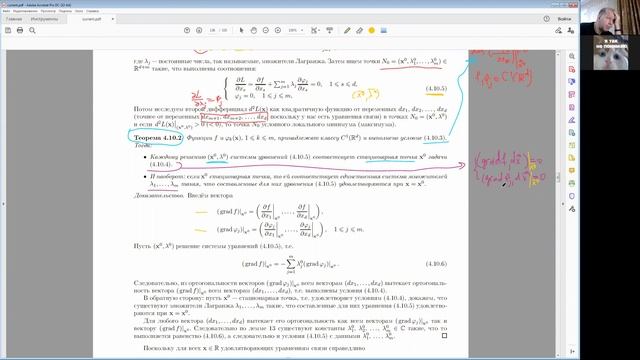Open the pink Edit PDF tool

(572, 95)
